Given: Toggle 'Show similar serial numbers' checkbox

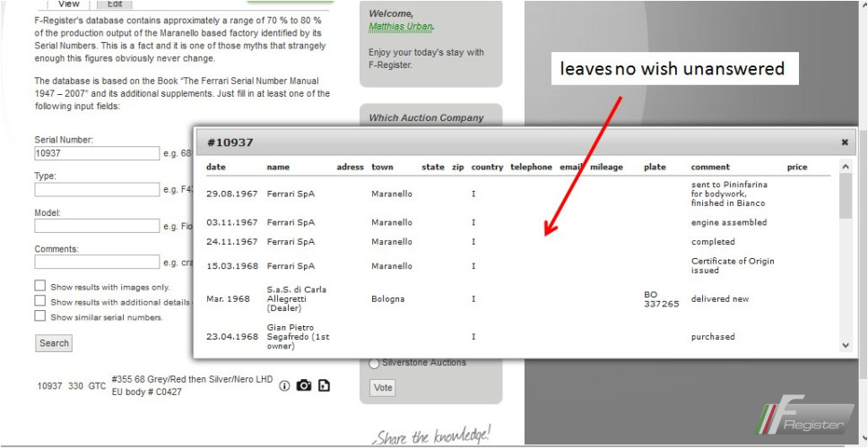Looking at the screenshot, I should click(x=39, y=315).
